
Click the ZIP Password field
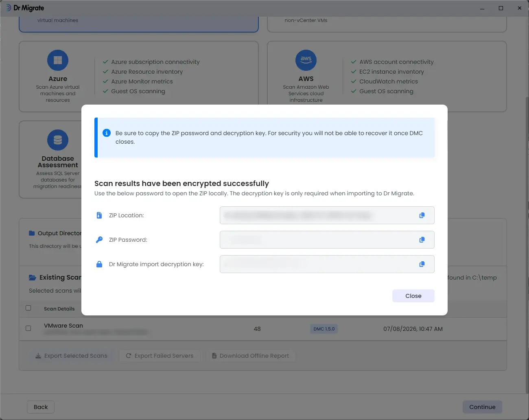[x=327, y=240]
